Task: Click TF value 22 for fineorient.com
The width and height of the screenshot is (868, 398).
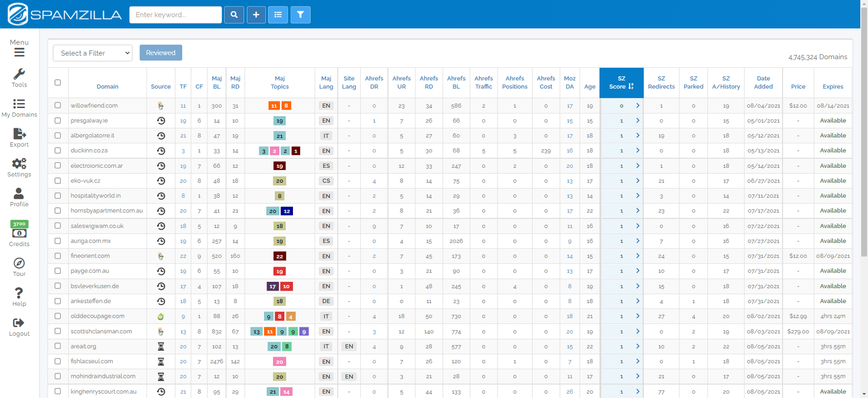Action: click(183, 256)
